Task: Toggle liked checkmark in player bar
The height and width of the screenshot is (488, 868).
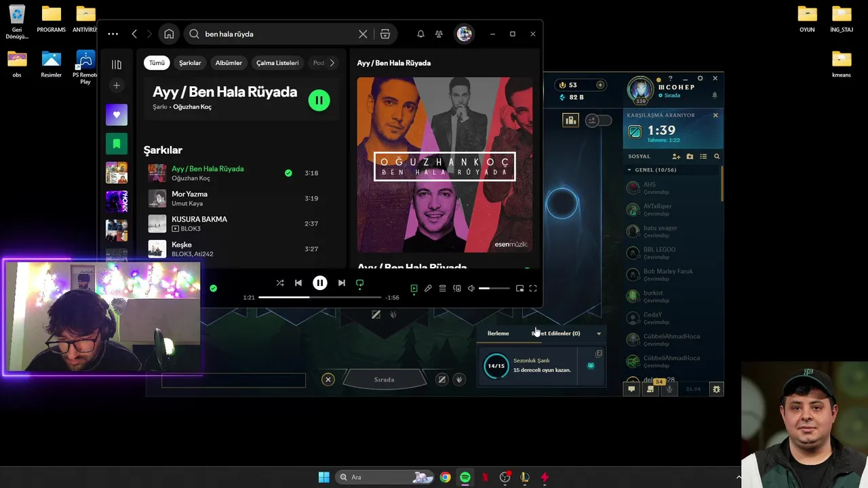Action: 213,288
